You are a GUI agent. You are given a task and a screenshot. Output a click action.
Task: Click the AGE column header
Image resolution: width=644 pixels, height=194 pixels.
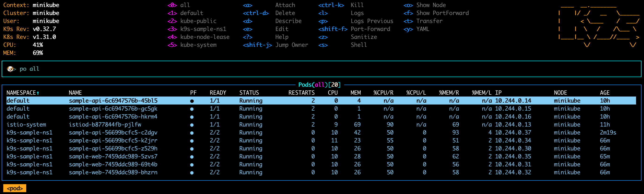click(605, 93)
